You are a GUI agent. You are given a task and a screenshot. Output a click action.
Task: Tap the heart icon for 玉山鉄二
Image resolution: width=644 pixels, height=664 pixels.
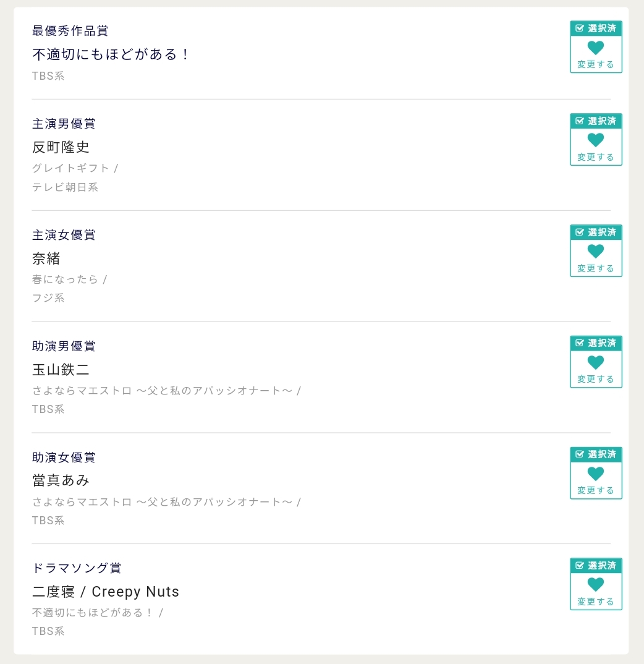(595, 362)
